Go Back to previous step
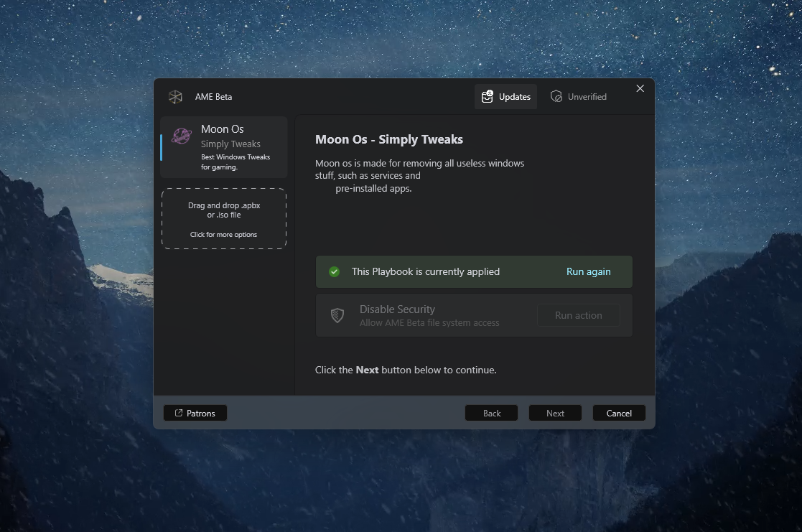The width and height of the screenshot is (802, 532). [492, 414]
